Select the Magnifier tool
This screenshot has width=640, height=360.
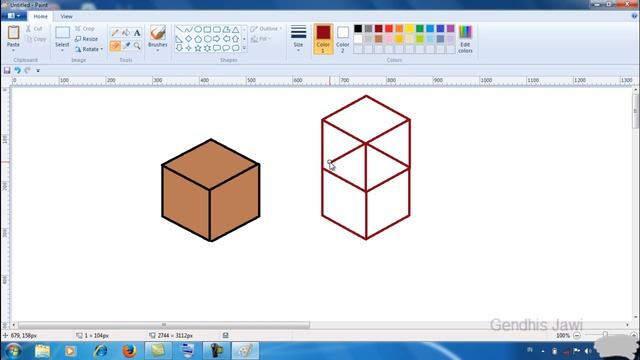tap(137, 46)
